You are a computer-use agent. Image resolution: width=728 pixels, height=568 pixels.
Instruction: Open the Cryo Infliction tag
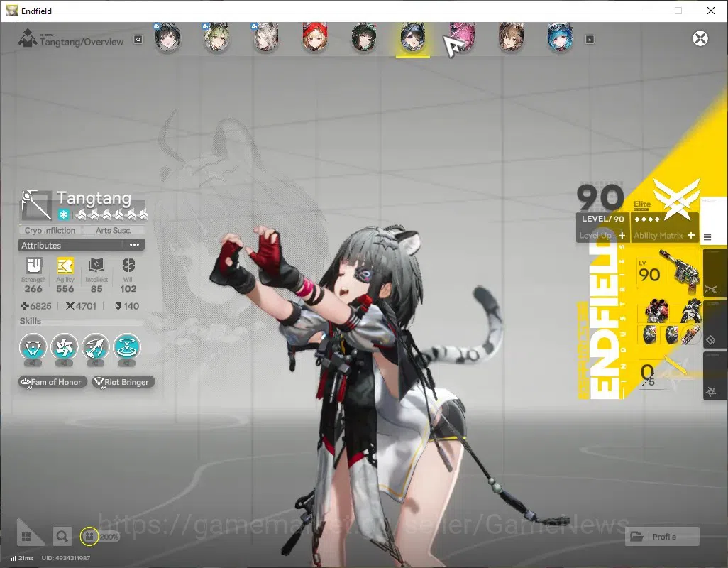pyautogui.click(x=50, y=230)
